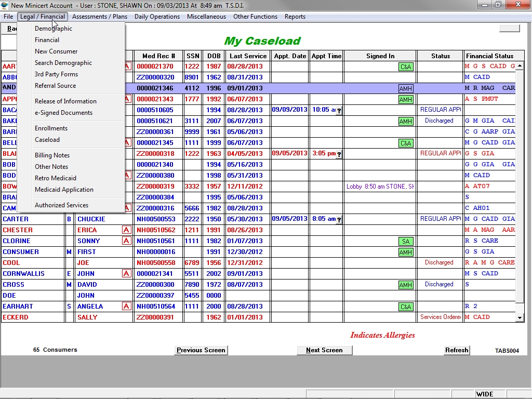Select CARTER last name cell

33,219
